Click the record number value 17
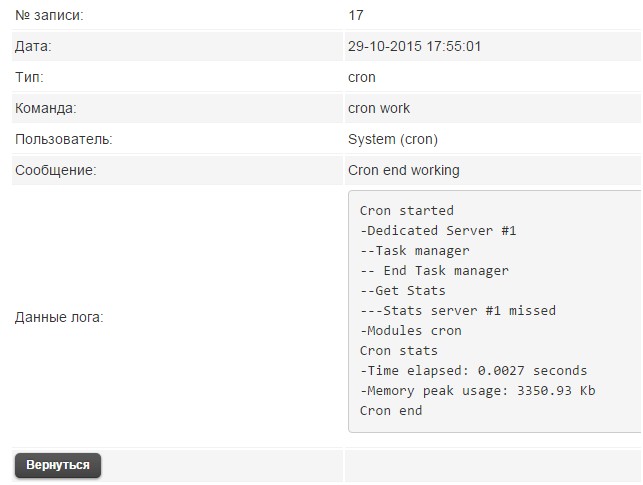The image size is (643, 485). pyautogui.click(x=356, y=15)
